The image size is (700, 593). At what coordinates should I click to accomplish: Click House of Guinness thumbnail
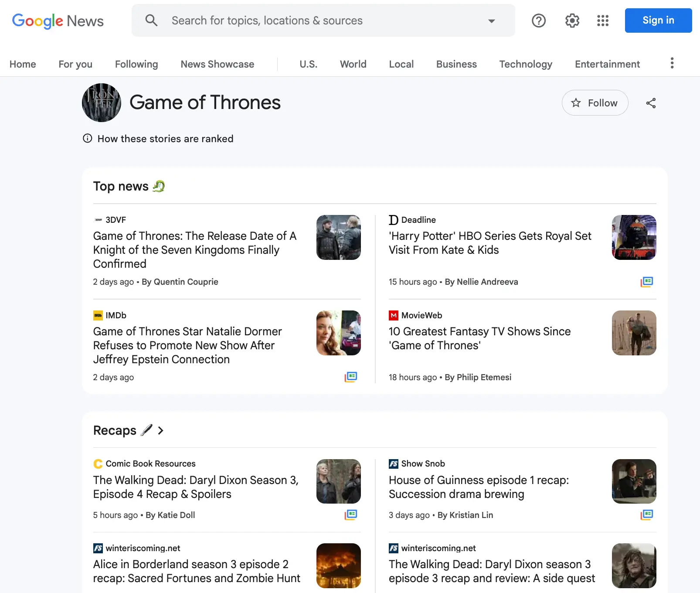(x=634, y=481)
